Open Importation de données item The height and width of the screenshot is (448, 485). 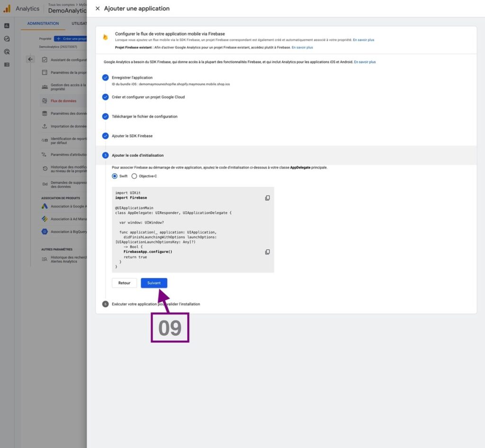(x=64, y=126)
